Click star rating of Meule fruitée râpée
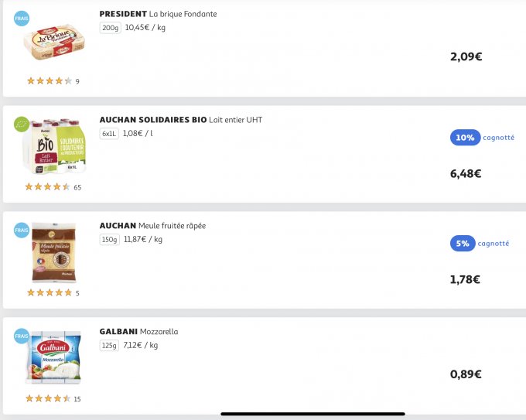The width and height of the screenshot is (526, 420). 50,292
